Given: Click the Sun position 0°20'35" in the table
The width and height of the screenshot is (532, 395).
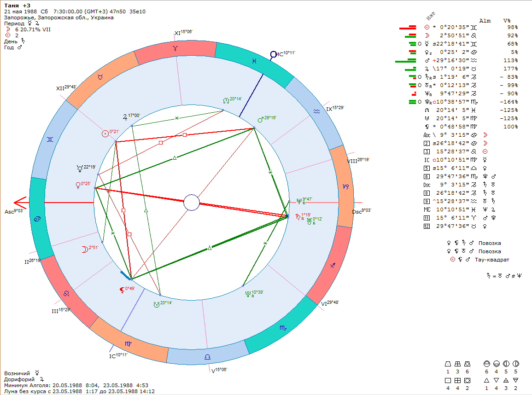Looking at the screenshot, I should (455, 28).
